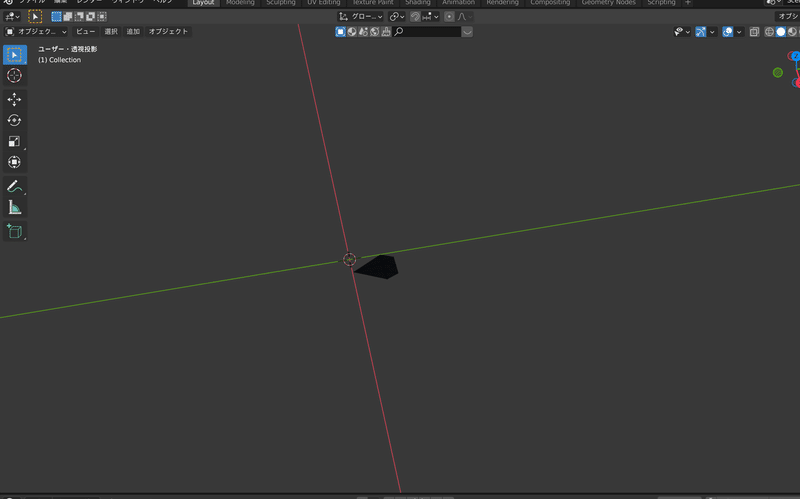800x499 pixels.
Task: Toggle viewport gizmos visibility
Action: point(701,32)
